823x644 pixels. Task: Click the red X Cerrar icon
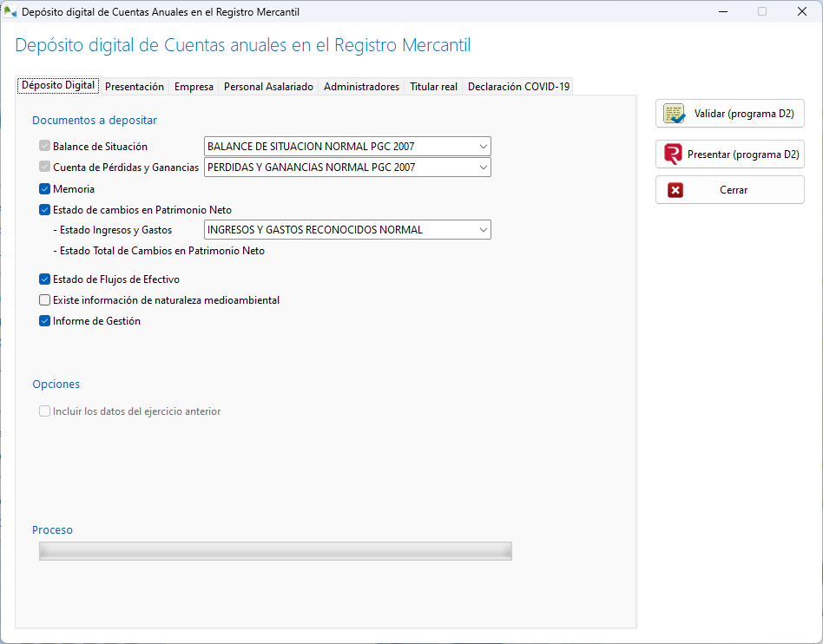click(675, 190)
